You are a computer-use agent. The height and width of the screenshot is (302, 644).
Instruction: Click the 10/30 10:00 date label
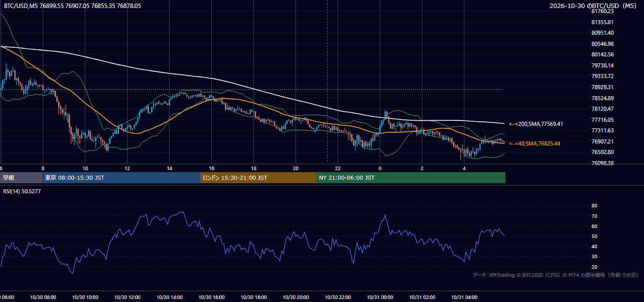(x=85, y=297)
